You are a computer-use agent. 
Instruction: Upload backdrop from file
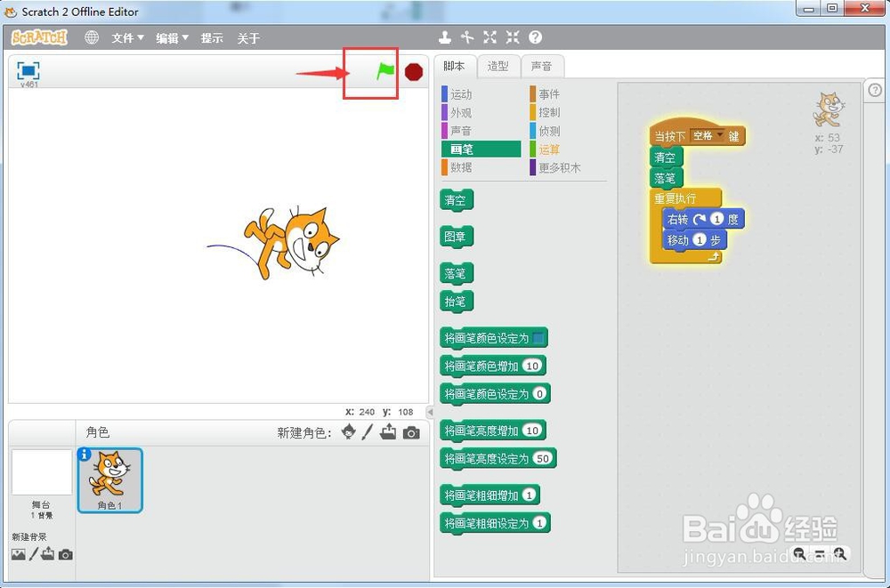pyautogui.click(x=48, y=553)
